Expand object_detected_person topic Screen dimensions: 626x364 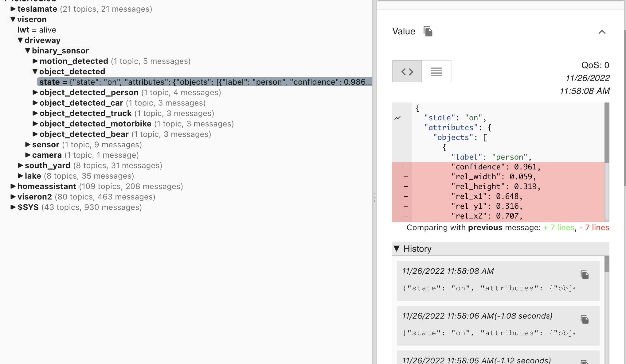pos(35,92)
